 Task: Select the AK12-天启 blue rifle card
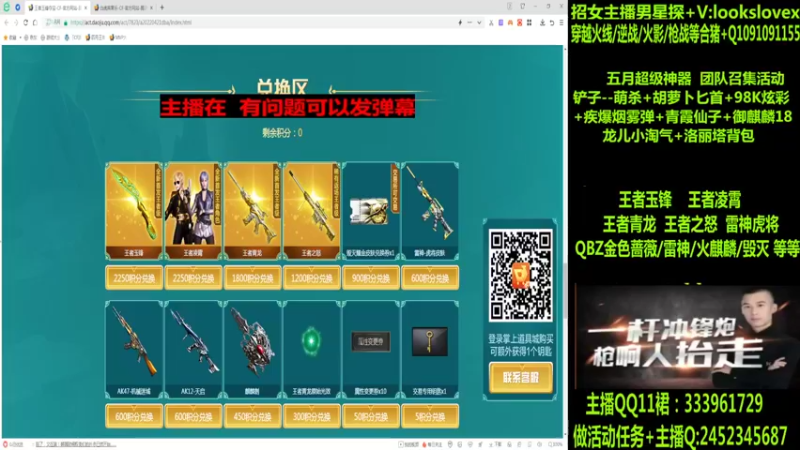pos(193,349)
